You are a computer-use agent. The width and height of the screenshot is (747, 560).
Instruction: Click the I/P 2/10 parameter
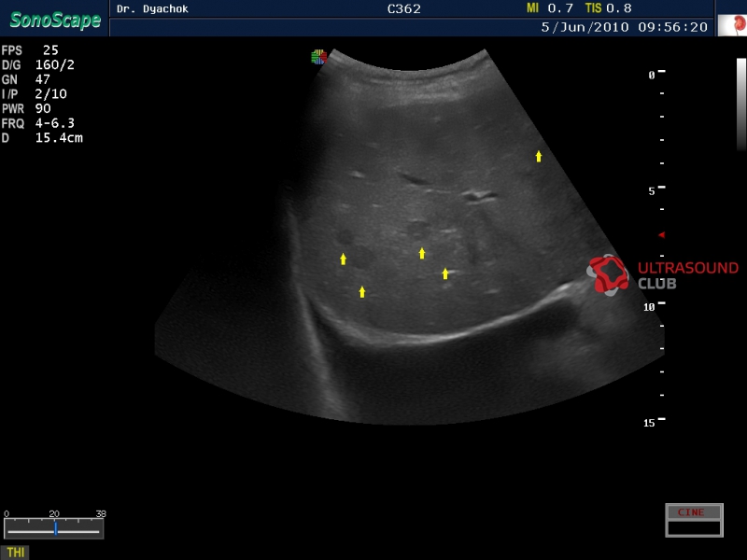(34, 94)
